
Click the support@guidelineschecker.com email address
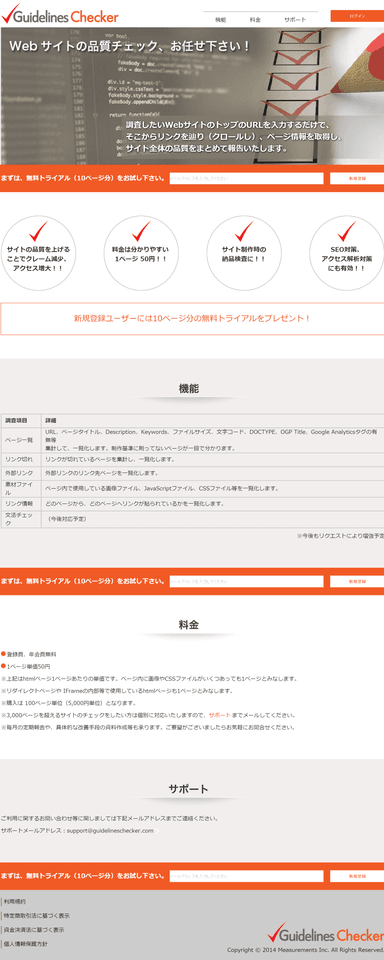(x=110, y=831)
